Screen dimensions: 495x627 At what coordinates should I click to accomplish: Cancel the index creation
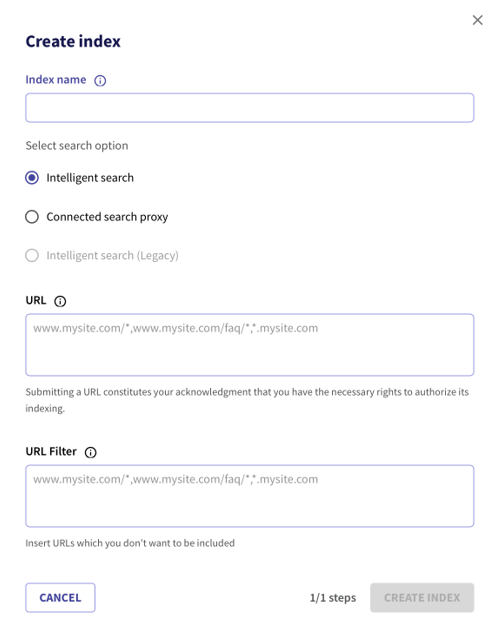point(60,597)
